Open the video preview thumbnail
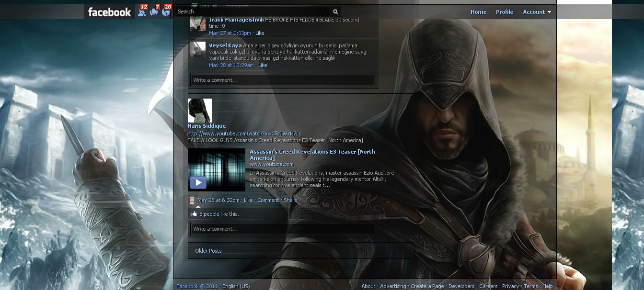The height and width of the screenshot is (290, 644). click(x=217, y=169)
